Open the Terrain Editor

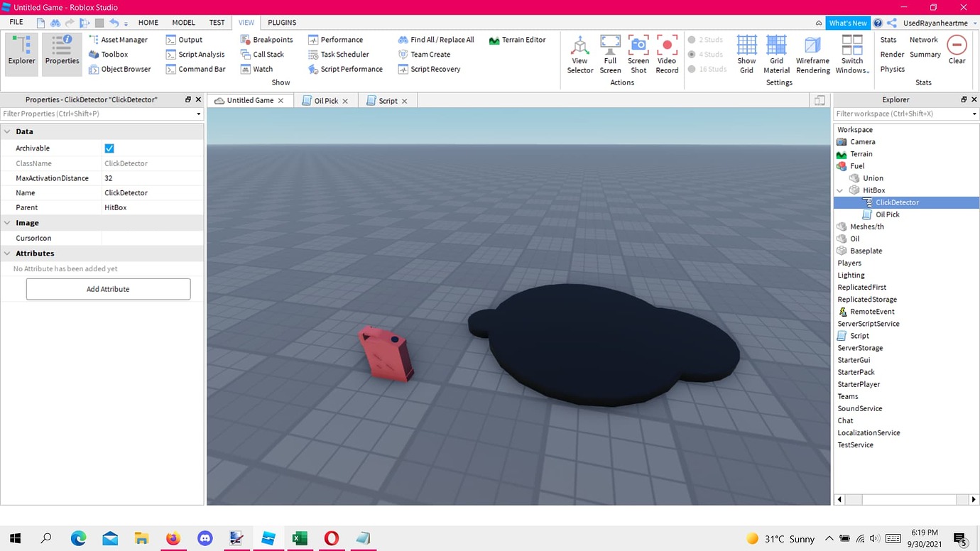pyautogui.click(x=517, y=40)
